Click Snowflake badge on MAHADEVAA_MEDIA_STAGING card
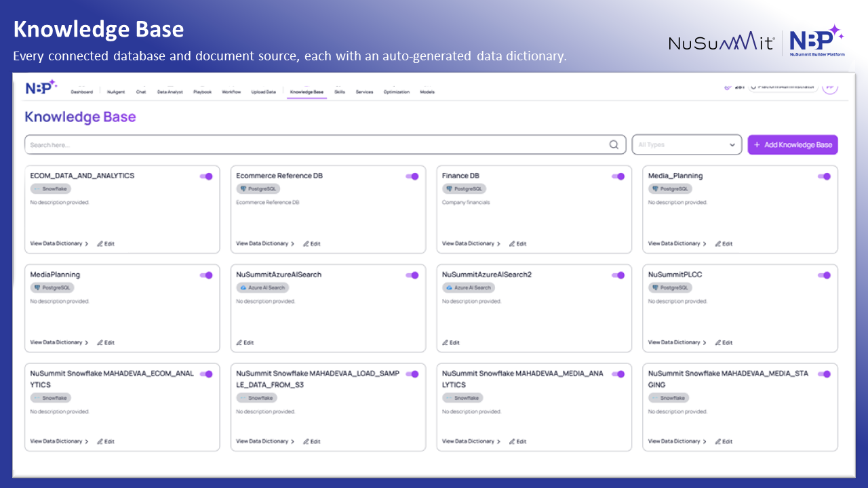The height and width of the screenshot is (488, 868). 669,398
